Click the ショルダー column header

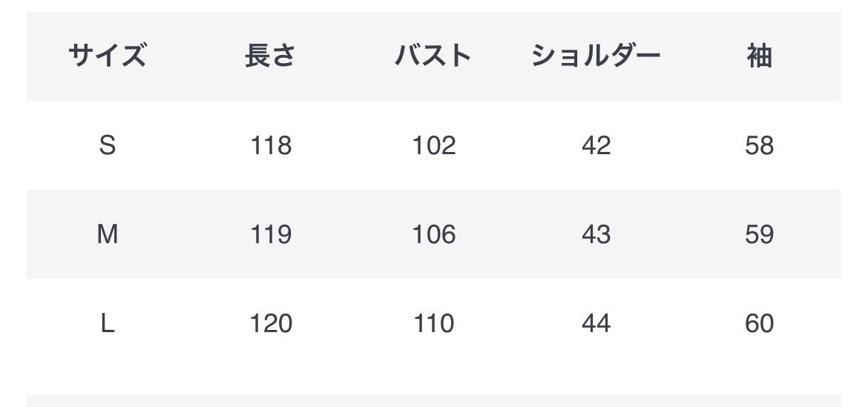coord(596,56)
